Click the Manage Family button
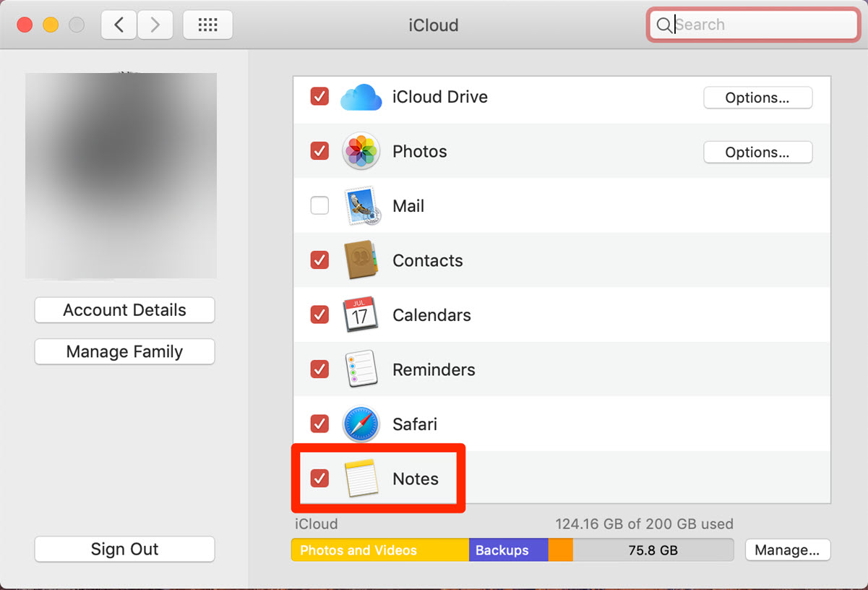 tap(124, 352)
